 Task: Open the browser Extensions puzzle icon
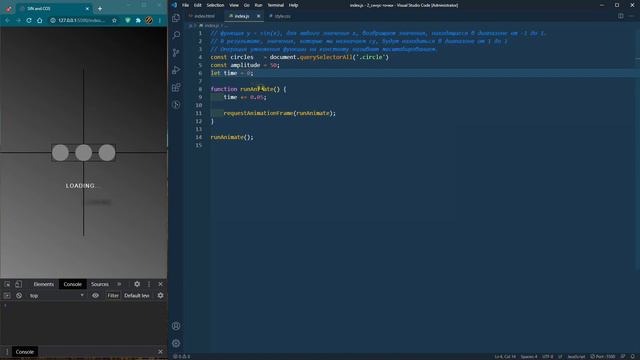[138, 20]
